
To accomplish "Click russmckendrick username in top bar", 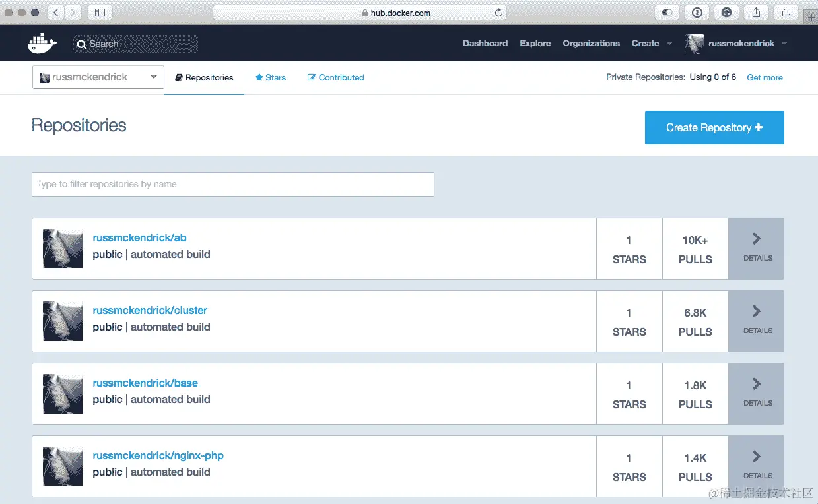I will (x=741, y=44).
